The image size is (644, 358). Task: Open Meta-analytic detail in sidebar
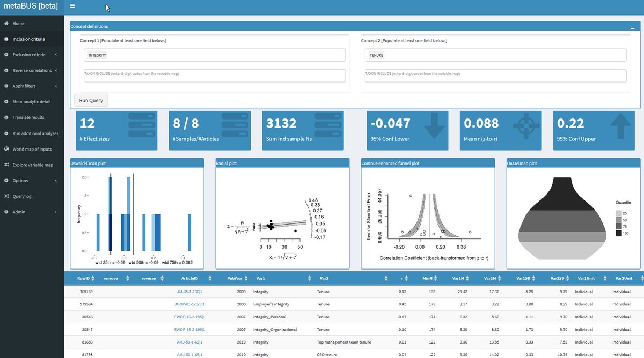(32, 102)
